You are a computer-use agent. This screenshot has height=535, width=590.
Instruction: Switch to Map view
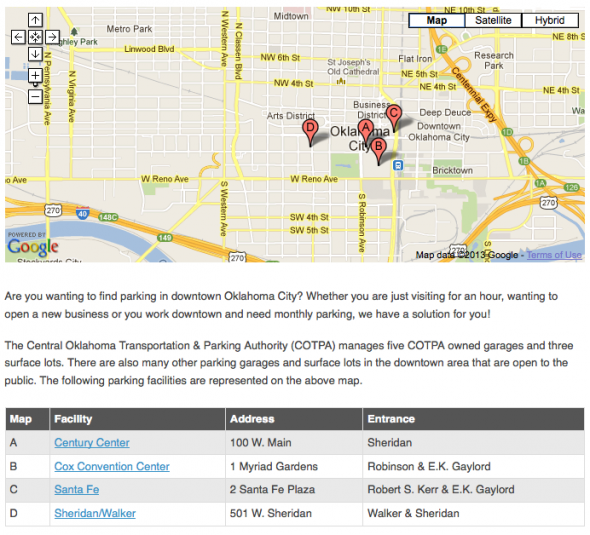pyautogui.click(x=436, y=20)
